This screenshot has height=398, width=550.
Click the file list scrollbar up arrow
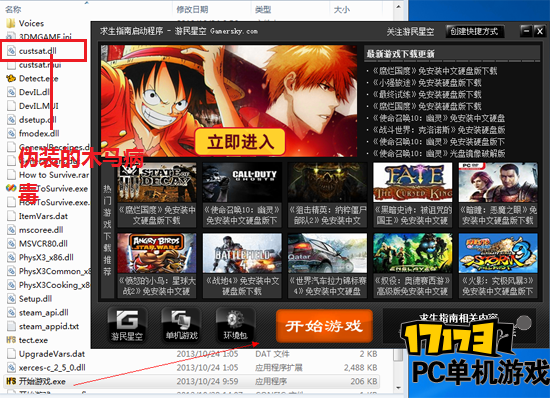point(398,7)
